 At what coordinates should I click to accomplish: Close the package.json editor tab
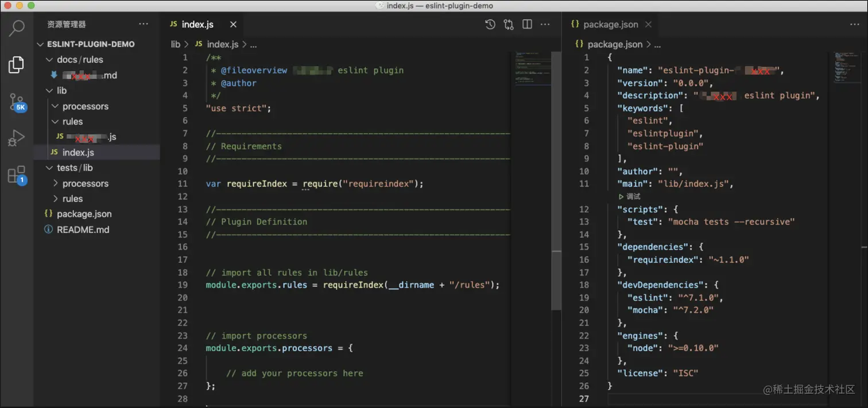[648, 24]
